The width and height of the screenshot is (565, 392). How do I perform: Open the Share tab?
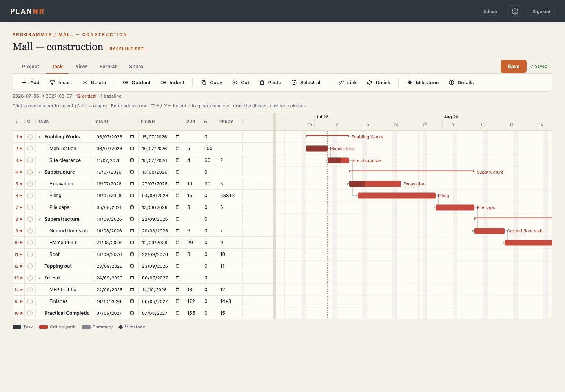pos(136,67)
